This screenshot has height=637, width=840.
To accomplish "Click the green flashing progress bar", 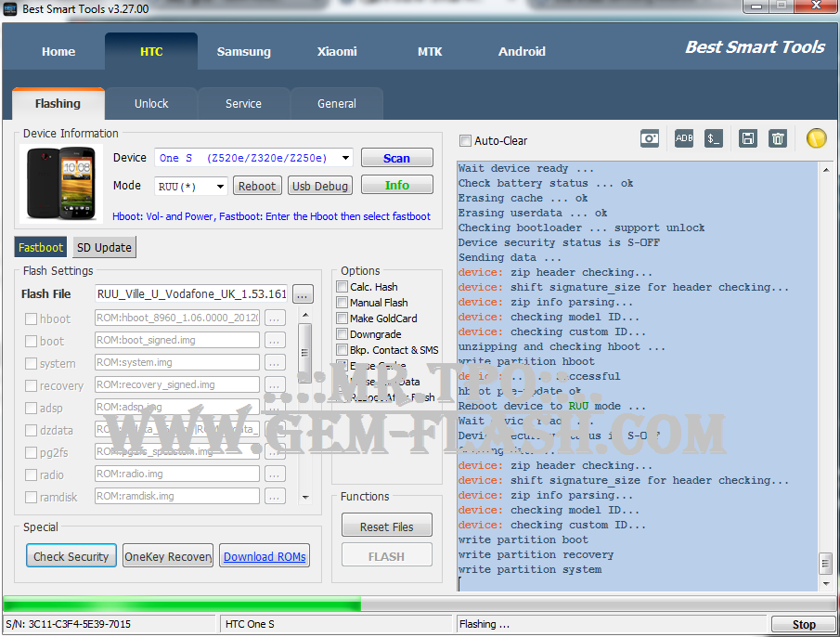I will coord(182,604).
